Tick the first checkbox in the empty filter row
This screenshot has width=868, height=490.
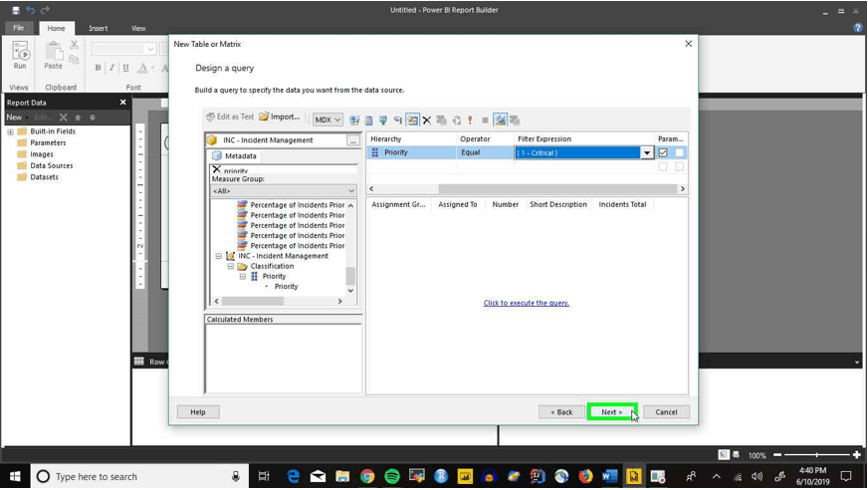coord(663,166)
